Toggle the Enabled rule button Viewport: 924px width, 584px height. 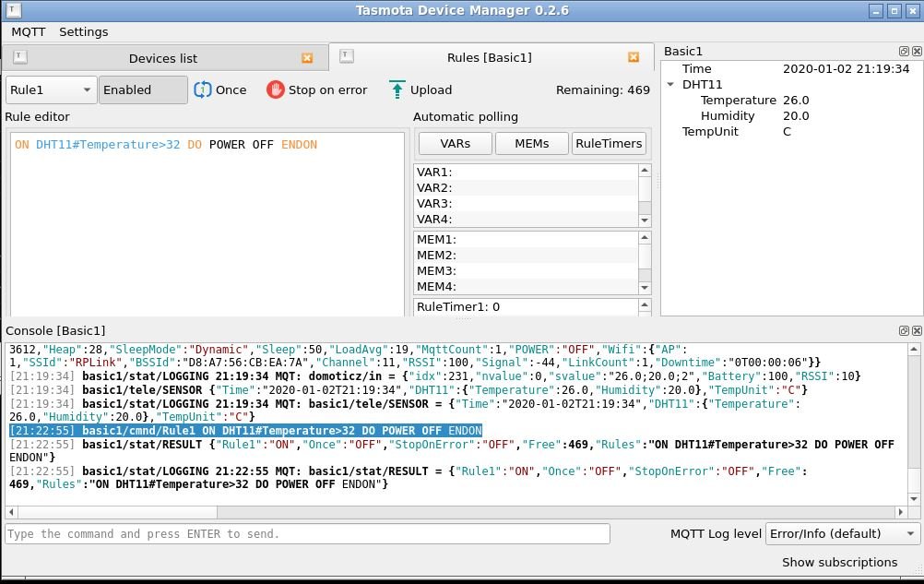(143, 90)
